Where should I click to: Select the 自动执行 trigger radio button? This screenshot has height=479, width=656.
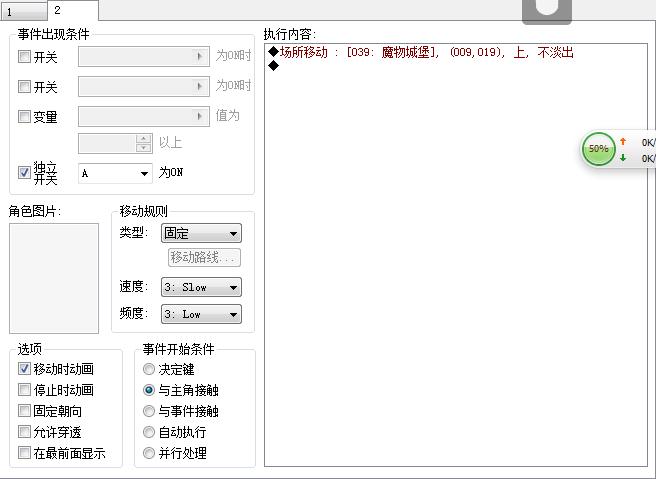[149, 432]
